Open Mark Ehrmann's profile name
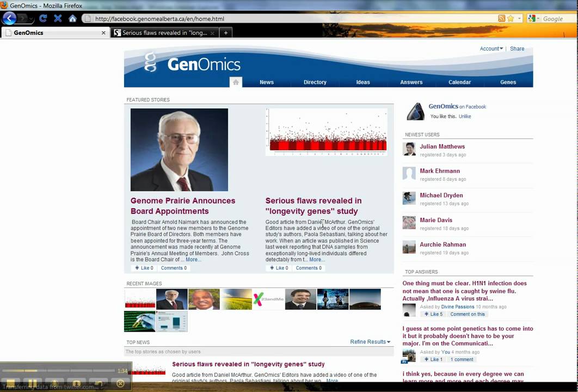Screen dimensions: 578x392 [x=440, y=171]
